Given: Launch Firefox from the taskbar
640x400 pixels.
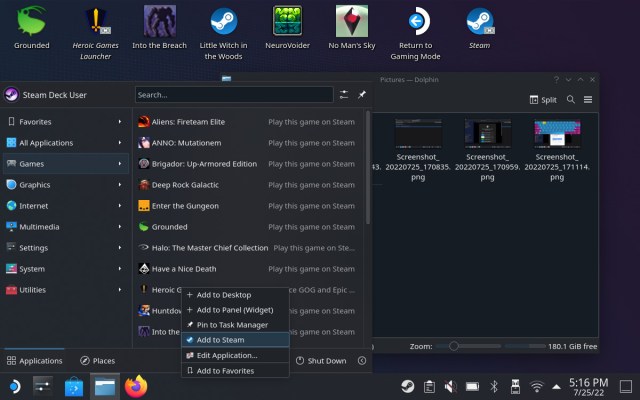Looking at the screenshot, I should pos(136,386).
